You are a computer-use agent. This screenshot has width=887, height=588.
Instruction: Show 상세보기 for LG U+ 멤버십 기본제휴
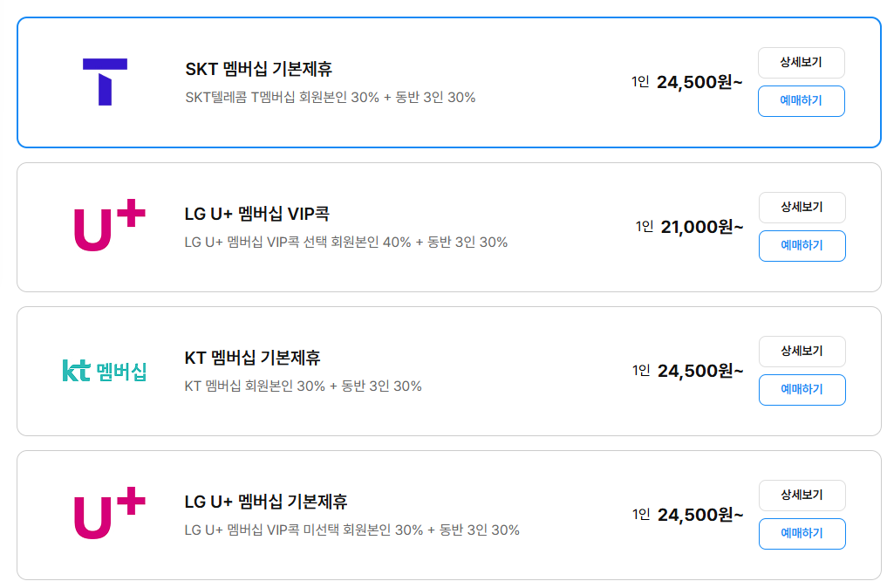click(x=802, y=496)
